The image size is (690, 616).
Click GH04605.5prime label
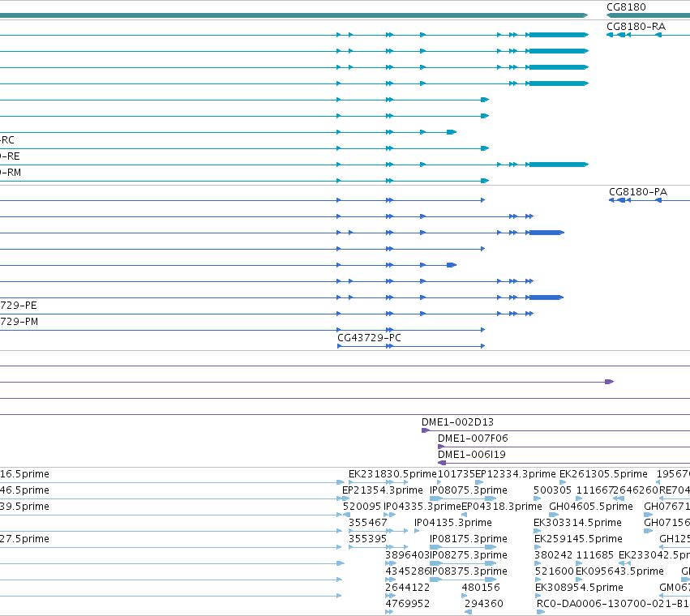(591, 507)
